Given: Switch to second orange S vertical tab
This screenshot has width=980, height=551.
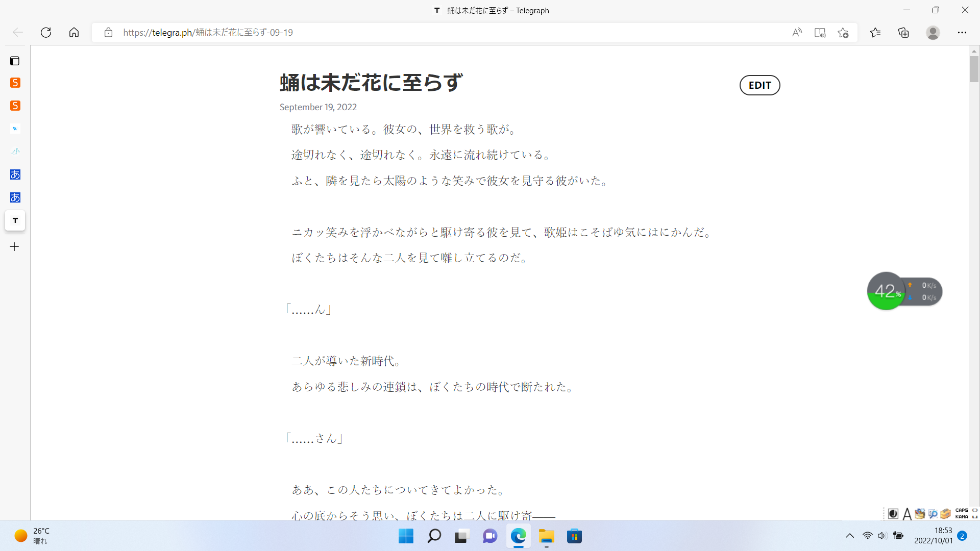Looking at the screenshot, I should [x=15, y=106].
